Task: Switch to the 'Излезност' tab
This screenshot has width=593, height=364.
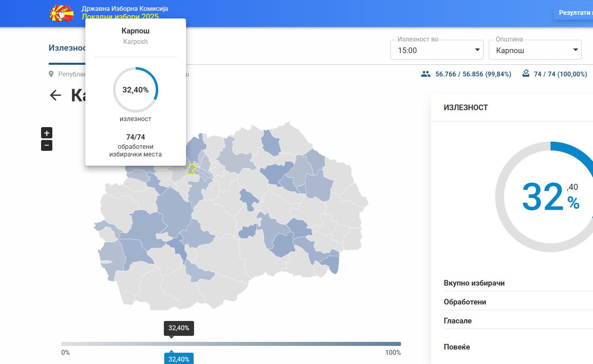Action: pyautogui.click(x=67, y=48)
